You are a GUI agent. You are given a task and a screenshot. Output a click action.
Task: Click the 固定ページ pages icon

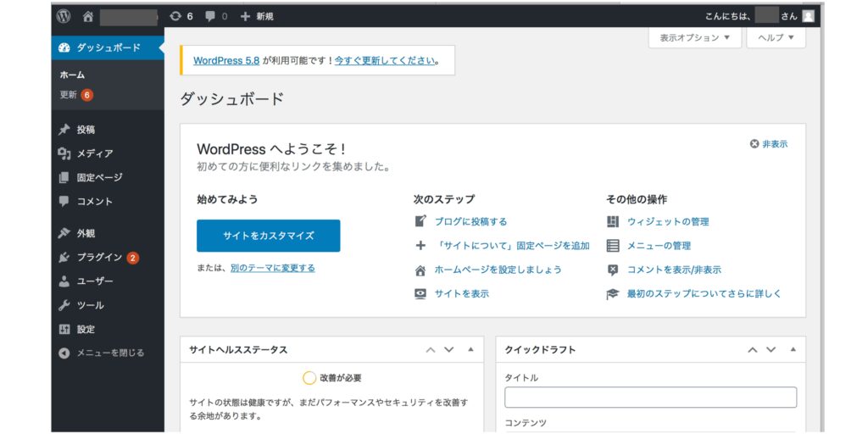tap(64, 178)
